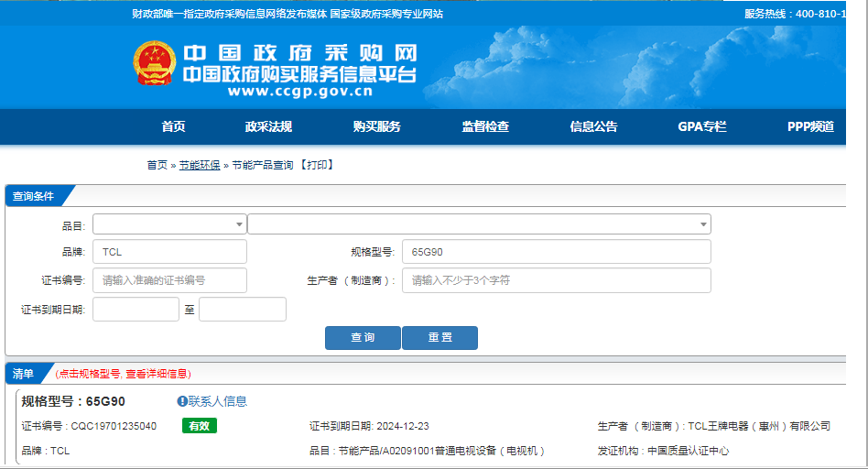Select the 清单 section tab
Viewport: 868px width, 469px height.
click(23, 374)
